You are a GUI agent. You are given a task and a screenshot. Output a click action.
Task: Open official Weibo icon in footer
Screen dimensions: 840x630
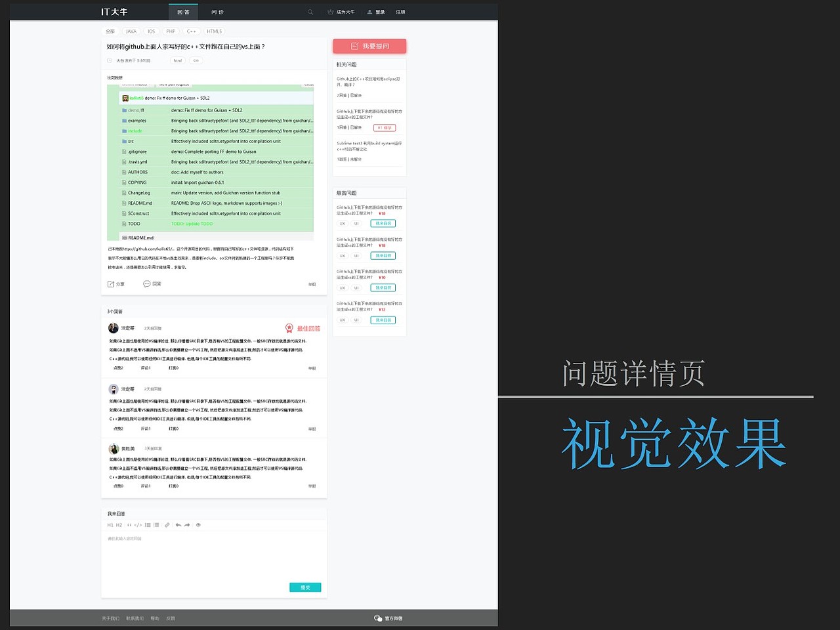pos(377,618)
